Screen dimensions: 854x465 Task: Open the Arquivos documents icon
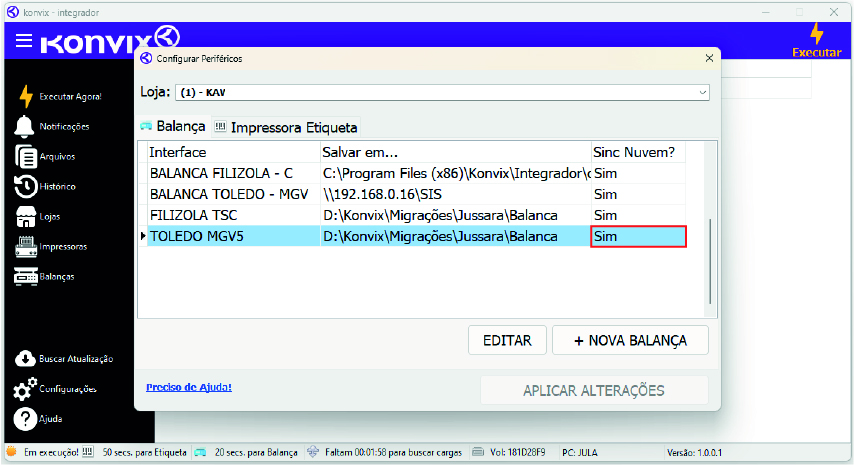(x=26, y=156)
